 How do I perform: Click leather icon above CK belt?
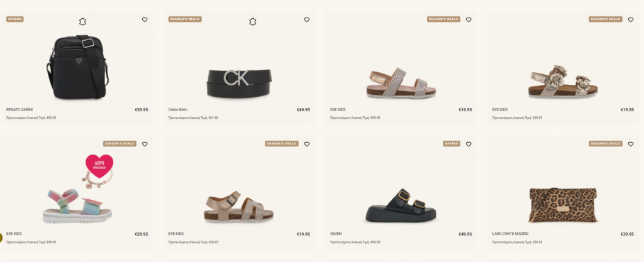(x=253, y=22)
